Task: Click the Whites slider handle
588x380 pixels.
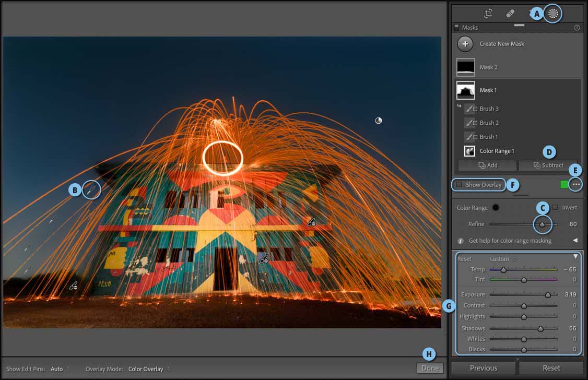Action: 524,339
